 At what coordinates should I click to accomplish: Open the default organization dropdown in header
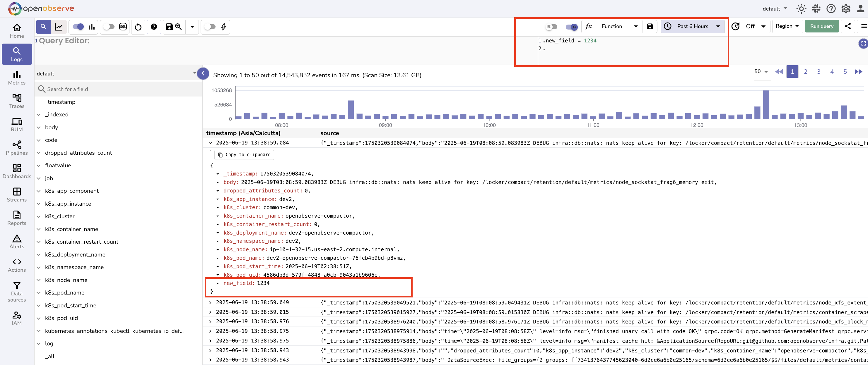coord(775,8)
